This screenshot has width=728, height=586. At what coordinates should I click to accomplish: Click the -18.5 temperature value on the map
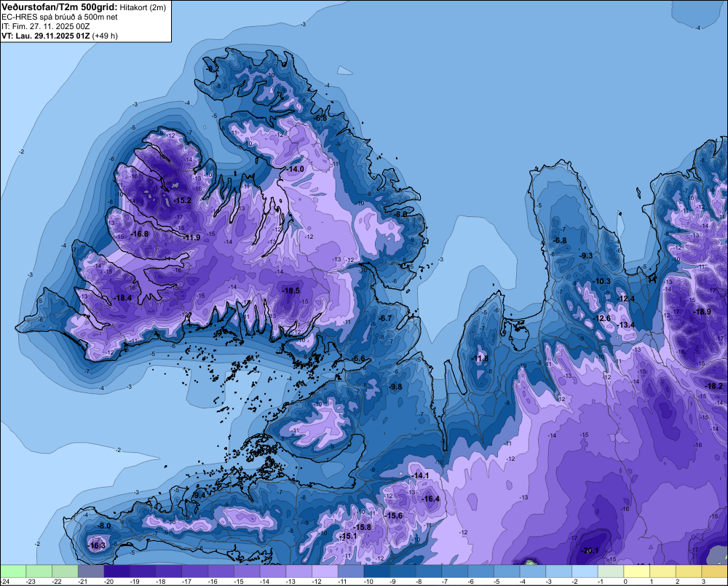click(290, 290)
